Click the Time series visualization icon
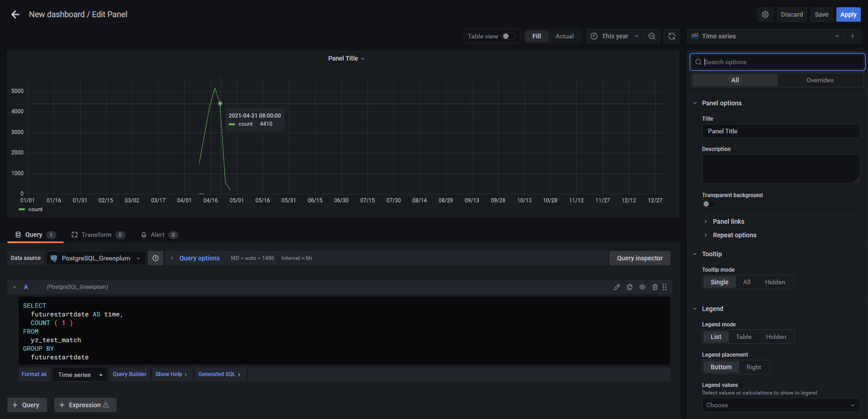Viewport: 868px width, 419px height. [695, 36]
